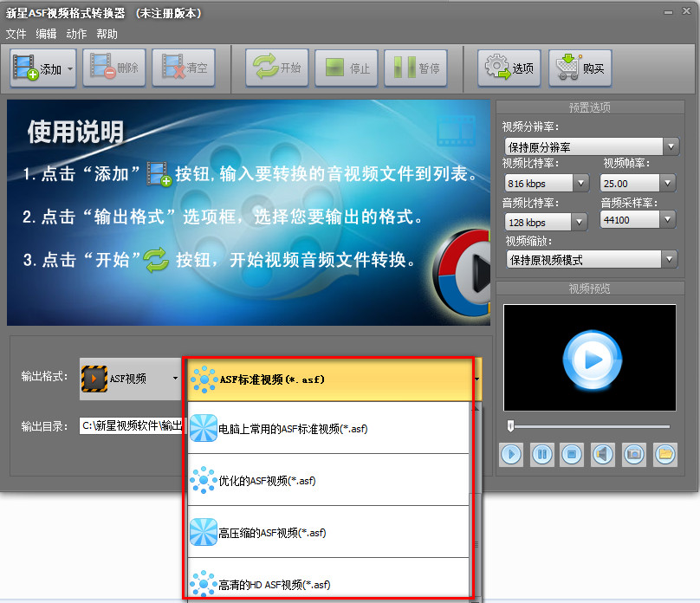Choose 优化的ASF视频(*.asf) option
Viewport: 700px width, 603px height.
click(328, 480)
